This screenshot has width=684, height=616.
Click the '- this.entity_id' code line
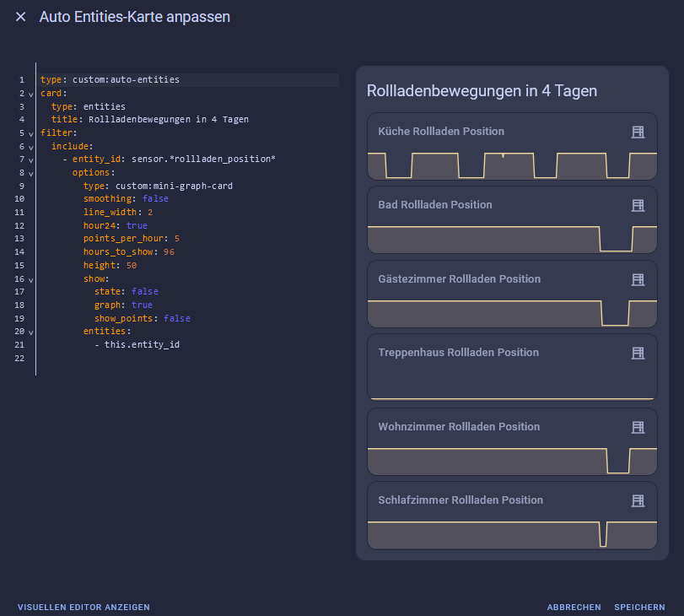click(137, 344)
